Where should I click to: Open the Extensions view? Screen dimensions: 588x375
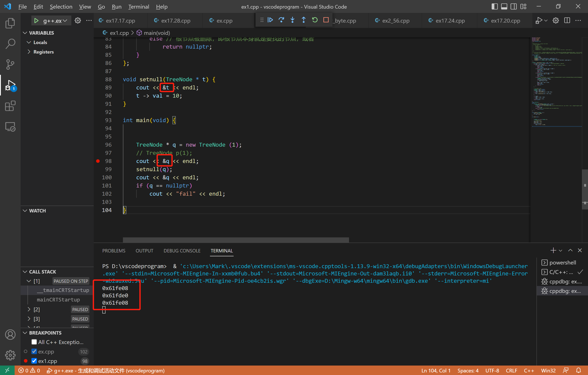coord(10,106)
